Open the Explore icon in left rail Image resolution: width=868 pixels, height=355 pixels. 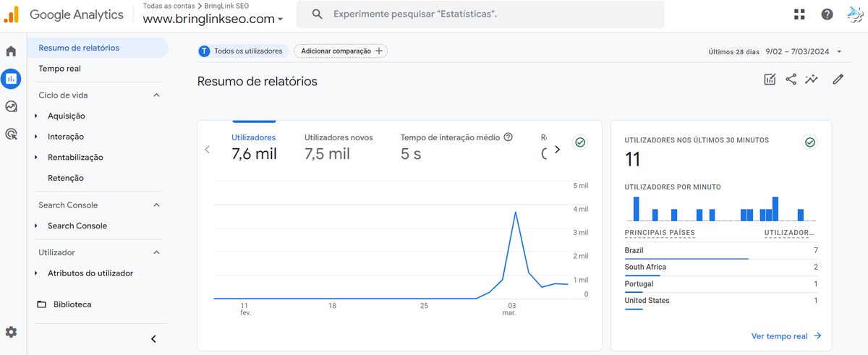[11, 106]
